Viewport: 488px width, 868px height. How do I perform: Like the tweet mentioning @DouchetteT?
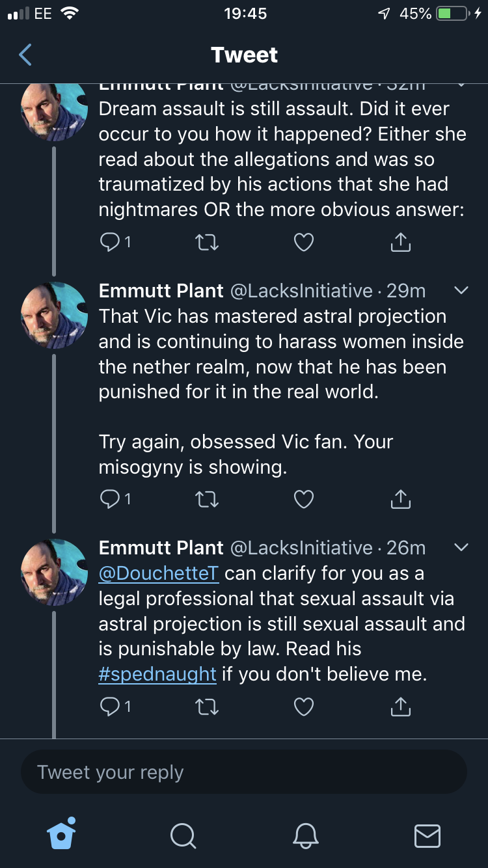coord(304,707)
